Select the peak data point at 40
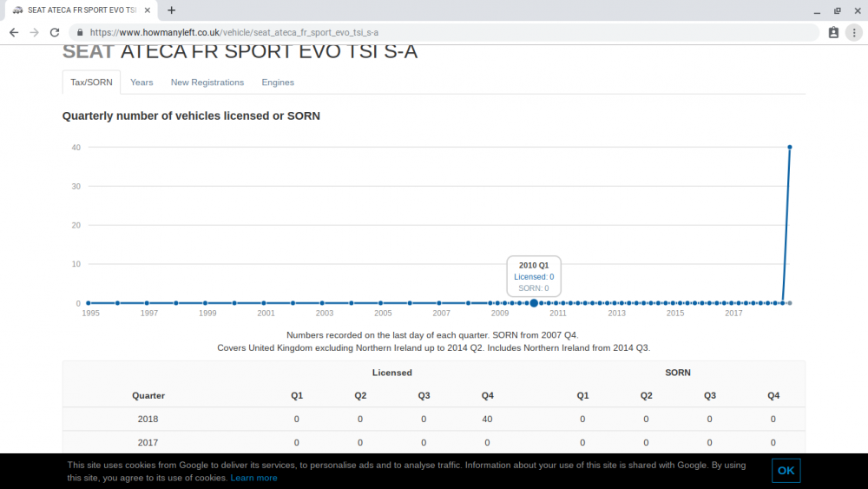This screenshot has height=489, width=868. 789,148
